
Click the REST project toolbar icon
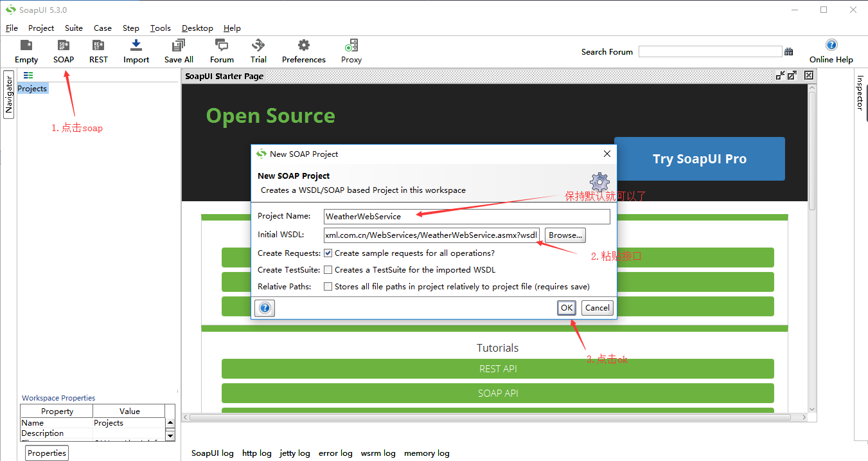tap(98, 51)
